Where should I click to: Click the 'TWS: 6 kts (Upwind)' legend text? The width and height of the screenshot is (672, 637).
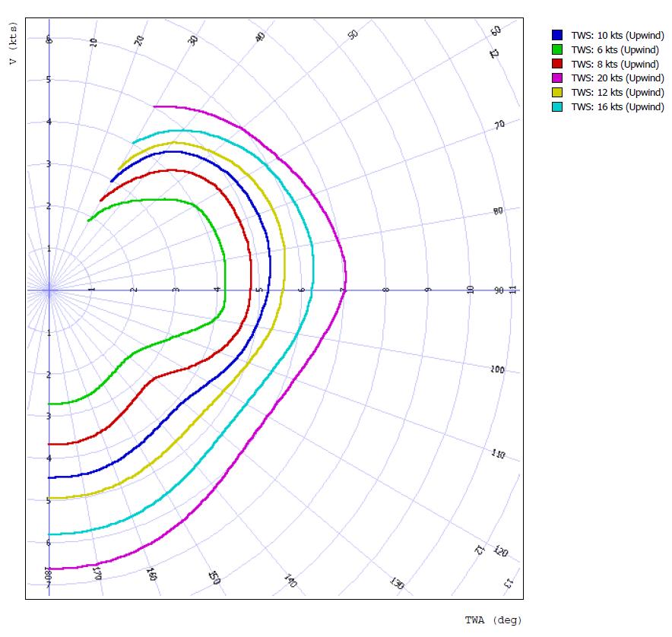[x=615, y=50]
